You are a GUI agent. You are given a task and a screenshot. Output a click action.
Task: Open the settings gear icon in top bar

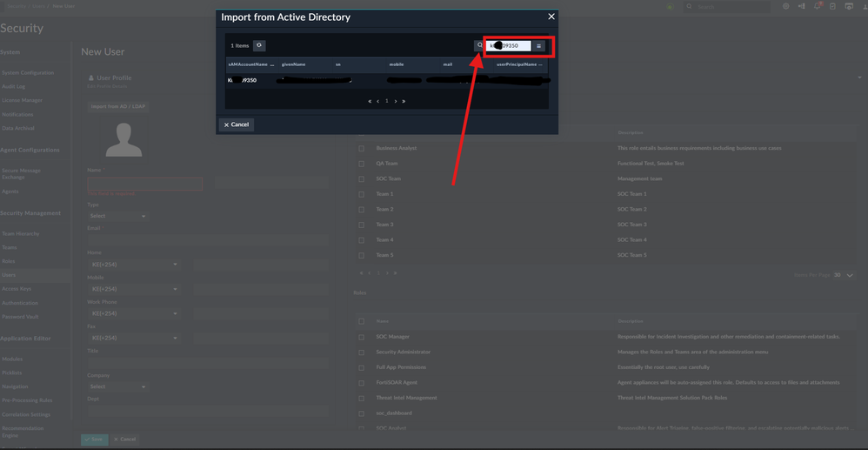coord(785,6)
